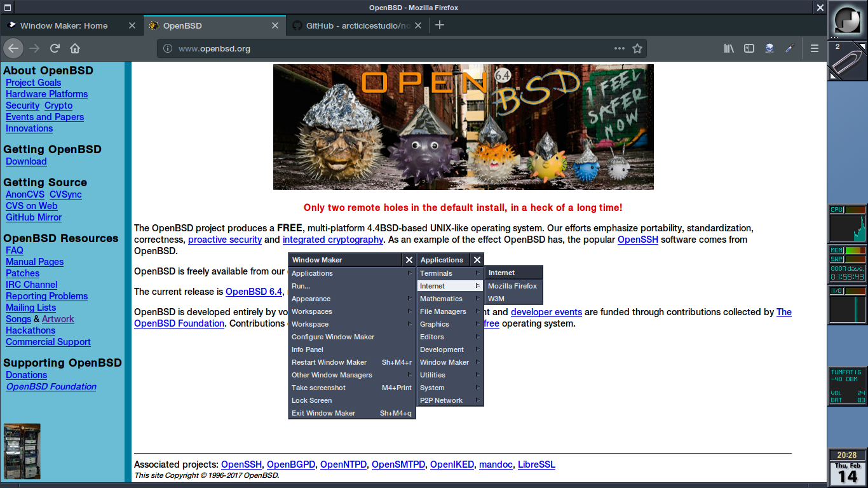Choose Run... from Window Maker menu

(352, 286)
